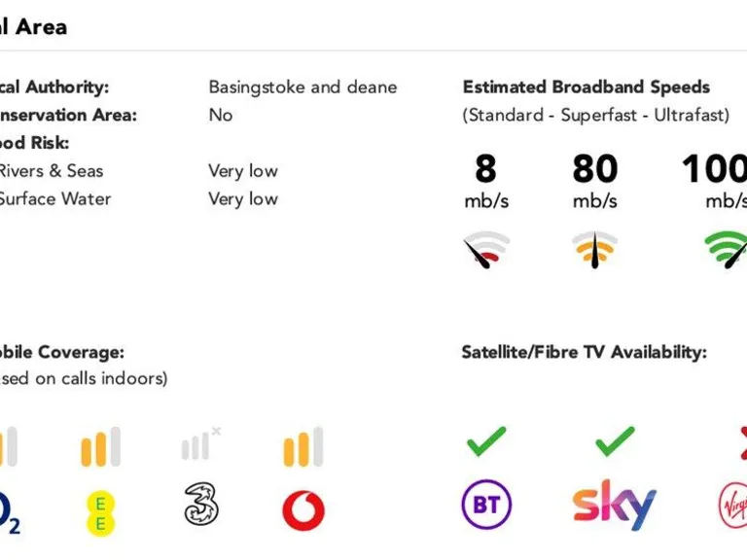Click the Satellite/Fibre TV Availability heading
This screenshot has width=747, height=560.
click(584, 352)
